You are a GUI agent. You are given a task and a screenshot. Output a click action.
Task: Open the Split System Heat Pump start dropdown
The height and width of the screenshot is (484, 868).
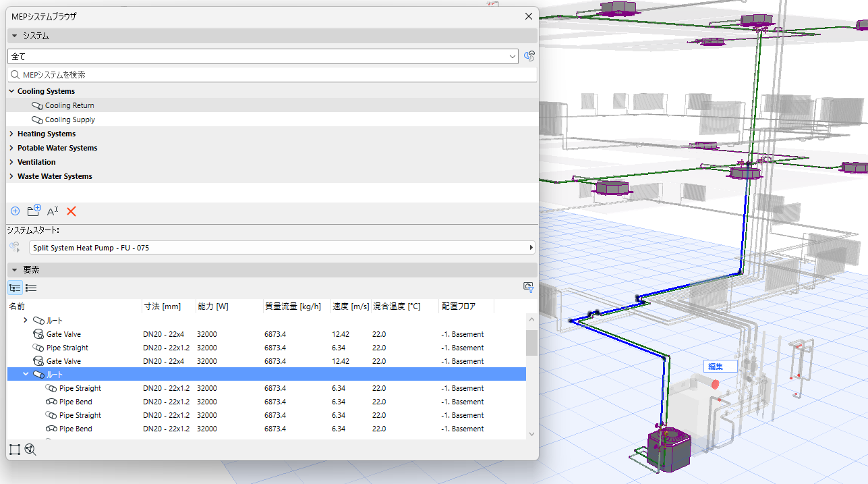coord(283,248)
